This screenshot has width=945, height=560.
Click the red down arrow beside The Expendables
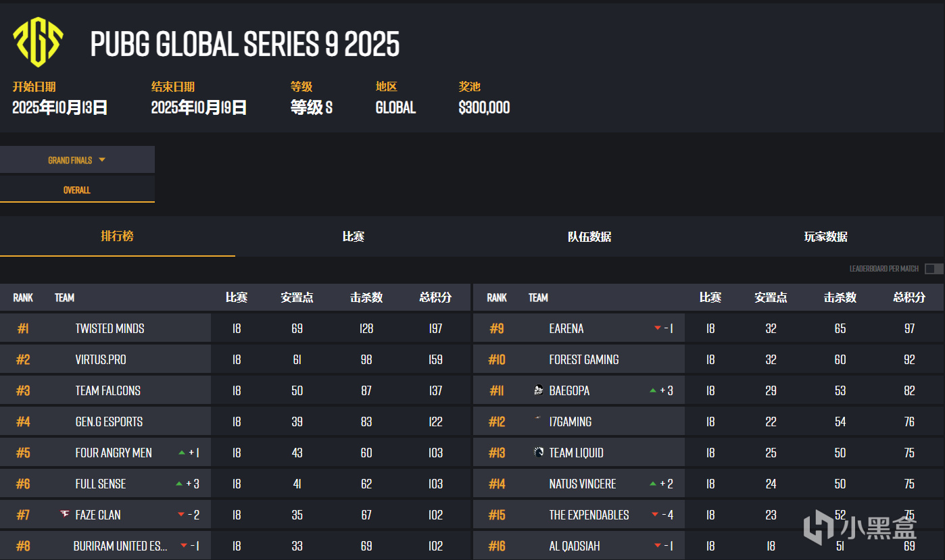point(654,515)
